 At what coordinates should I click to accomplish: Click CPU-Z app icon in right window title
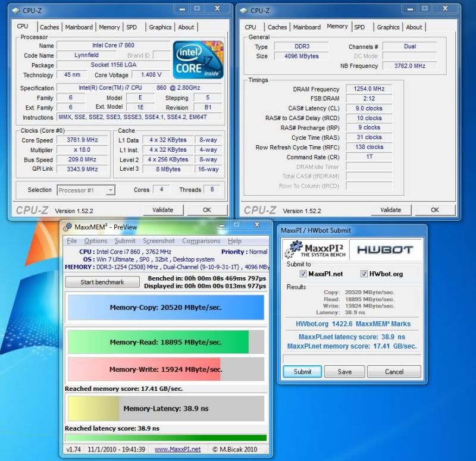[x=244, y=11]
